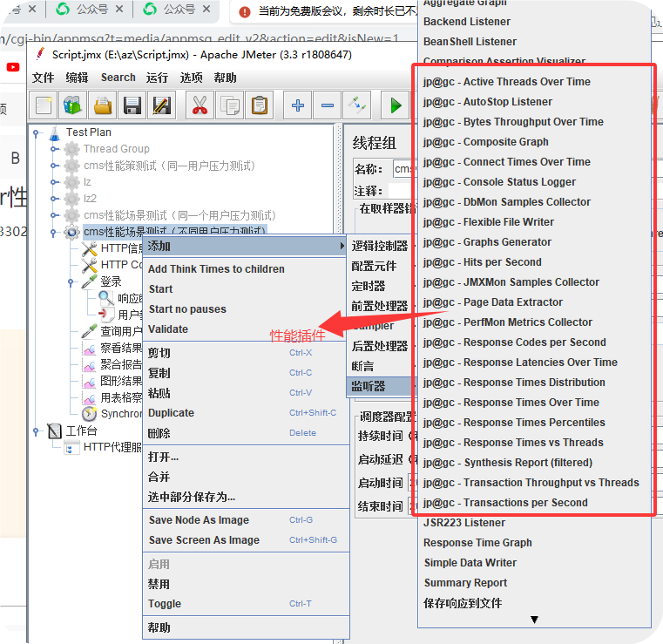Open the 定时器 submenu
Screen dimensions: 663x644
380,286
